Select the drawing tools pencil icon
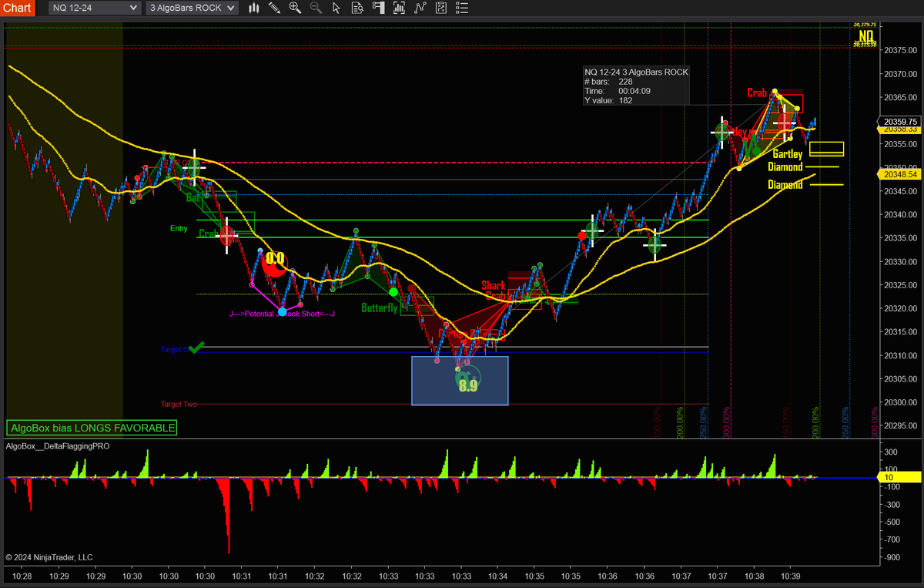Viewport: 924px width, 588px height. [274, 8]
